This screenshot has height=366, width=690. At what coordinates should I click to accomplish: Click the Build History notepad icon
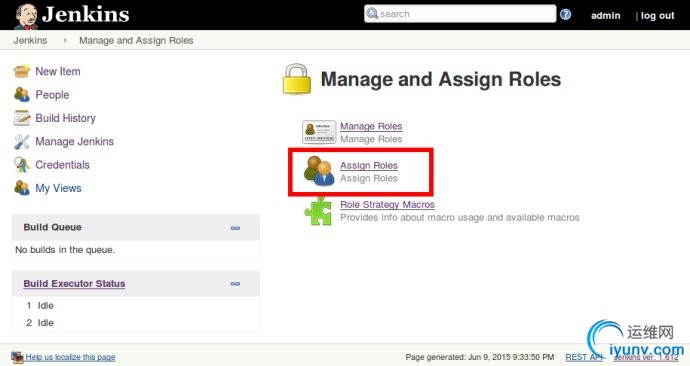[22, 118]
